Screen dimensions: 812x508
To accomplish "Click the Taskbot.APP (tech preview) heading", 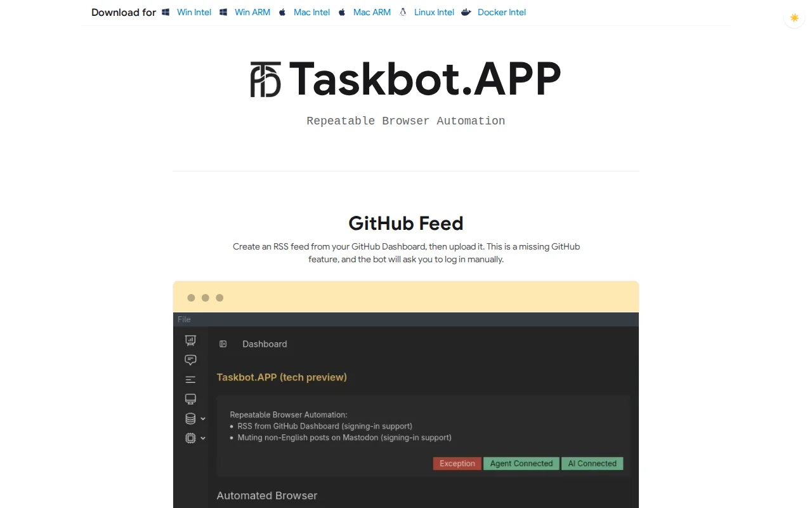I will tap(282, 377).
